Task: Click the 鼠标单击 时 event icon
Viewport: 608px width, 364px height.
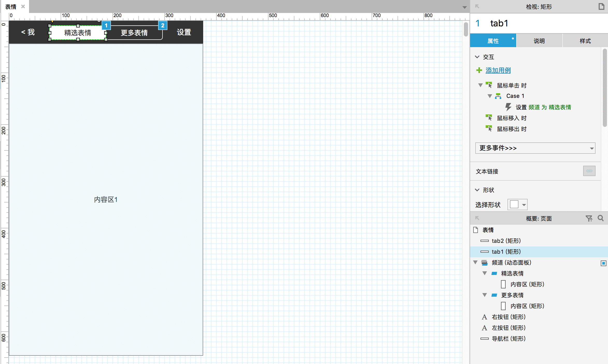Action: (489, 85)
